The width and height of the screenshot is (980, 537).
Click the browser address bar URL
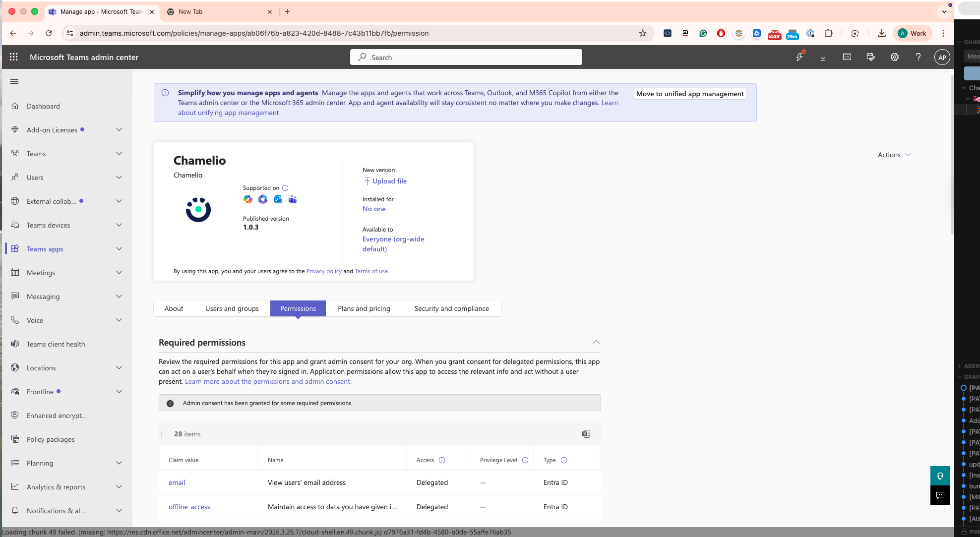254,33
